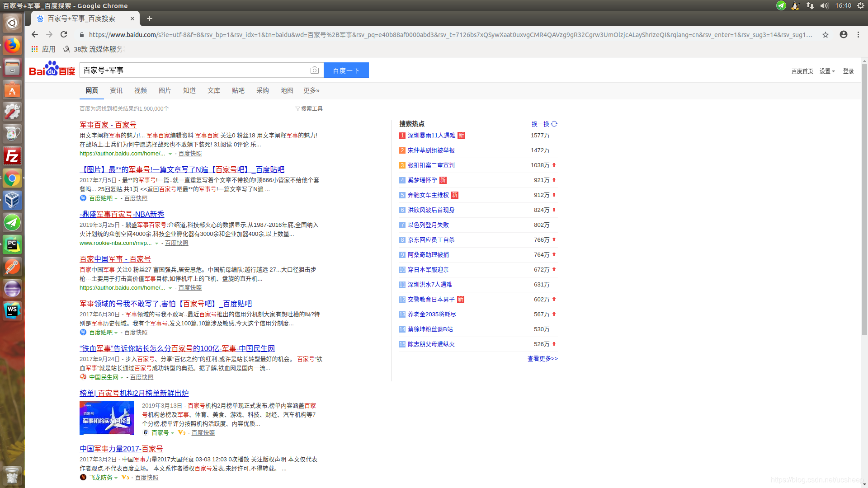Open Chrome profile account icon
This screenshot has width=868, height=488.
[844, 34]
